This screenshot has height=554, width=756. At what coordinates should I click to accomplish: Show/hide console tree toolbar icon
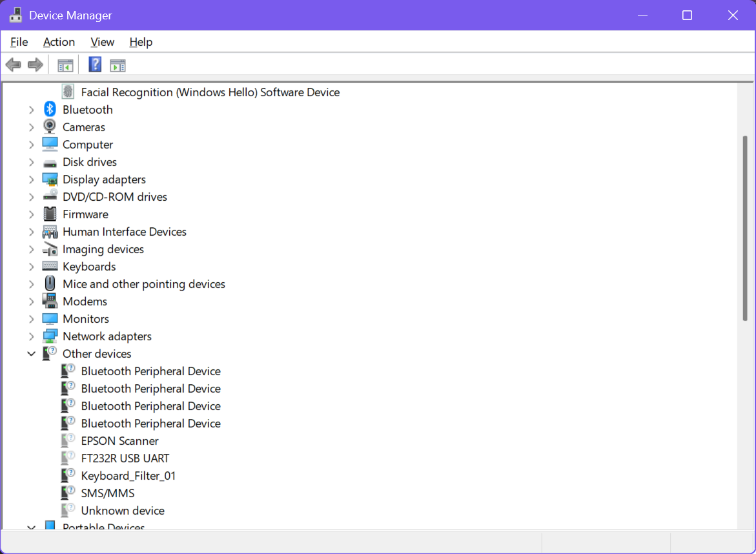tap(65, 65)
